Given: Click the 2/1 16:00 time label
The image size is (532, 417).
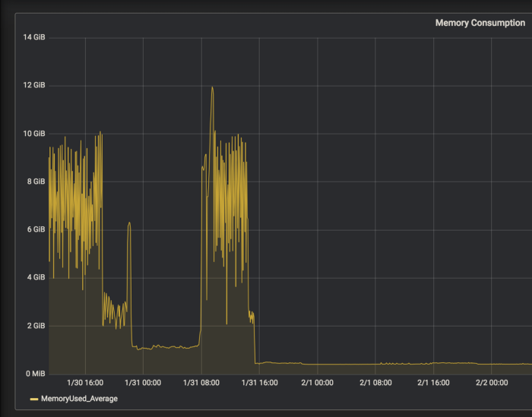Looking at the screenshot, I should click(433, 383).
